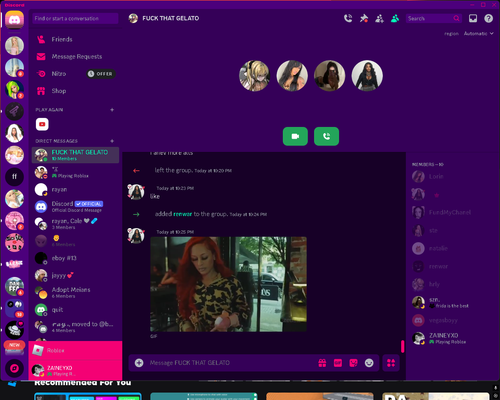Click the reewar mention in chat
This screenshot has width=500, height=400.
coord(183,214)
